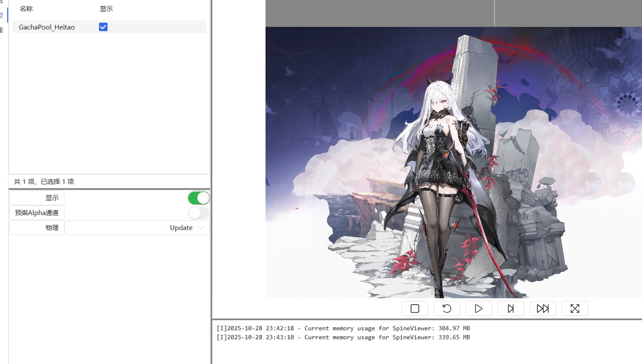Click the fast-forward double-arrow icon
The width and height of the screenshot is (642, 364).
pyautogui.click(x=543, y=309)
